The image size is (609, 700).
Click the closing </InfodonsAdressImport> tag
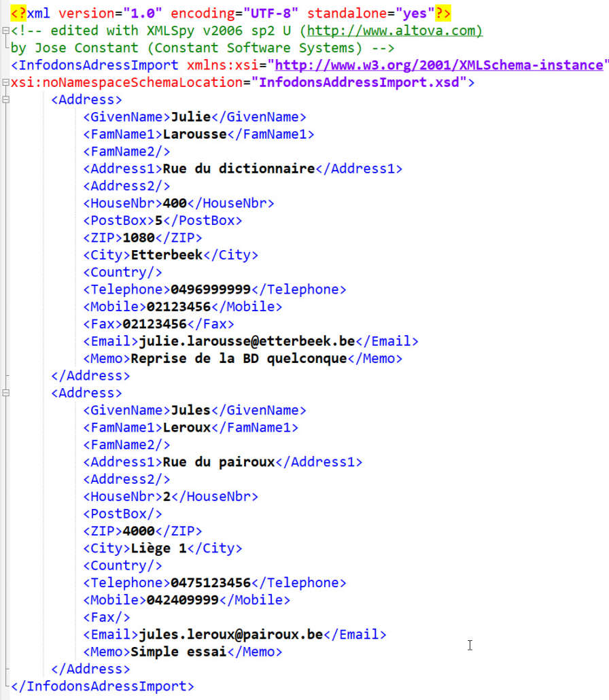[102, 686]
